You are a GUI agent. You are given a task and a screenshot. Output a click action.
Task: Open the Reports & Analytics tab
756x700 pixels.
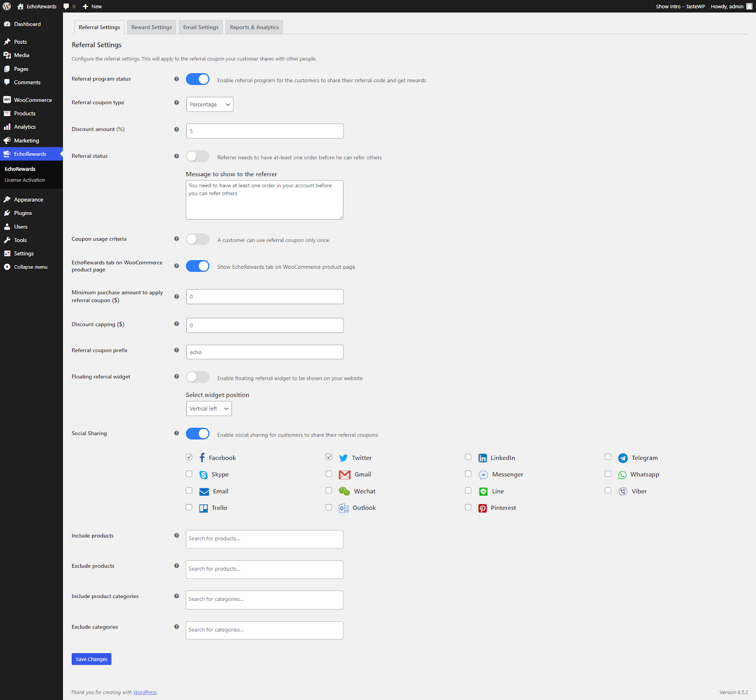coord(254,27)
